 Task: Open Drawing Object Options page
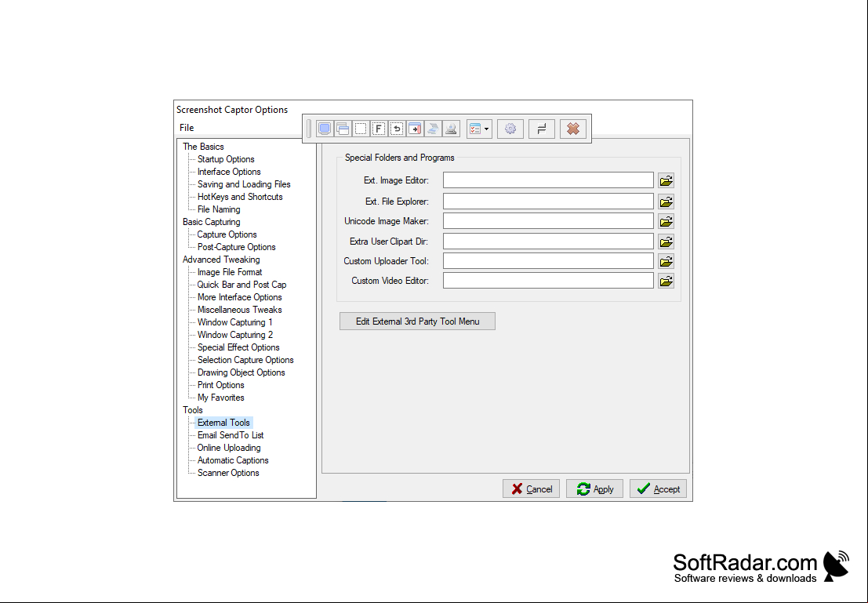tap(241, 372)
